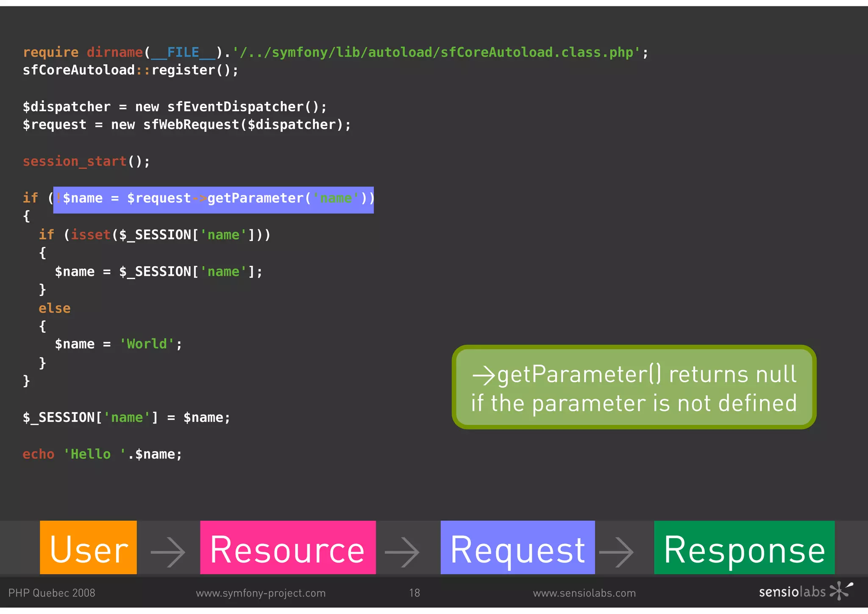Screen dimensions: 868x614
Task: Click the highlighted getParameter code selection
Action: (x=214, y=199)
